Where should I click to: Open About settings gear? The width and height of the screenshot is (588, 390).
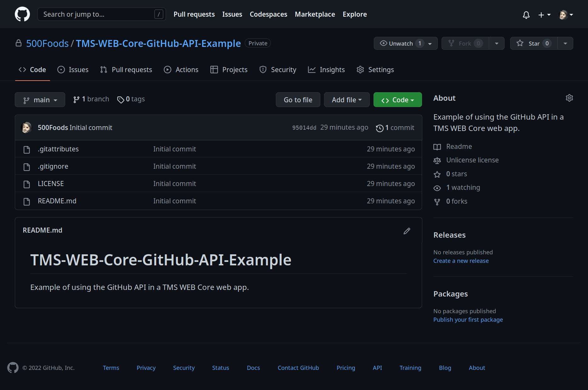pyautogui.click(x=569, y=98)
